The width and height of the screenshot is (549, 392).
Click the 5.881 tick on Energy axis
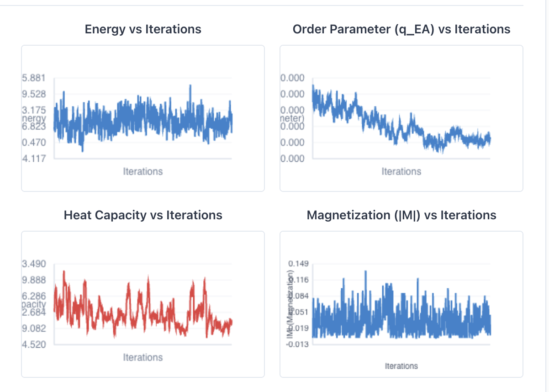pyautogui.click(x=34, y=78)
